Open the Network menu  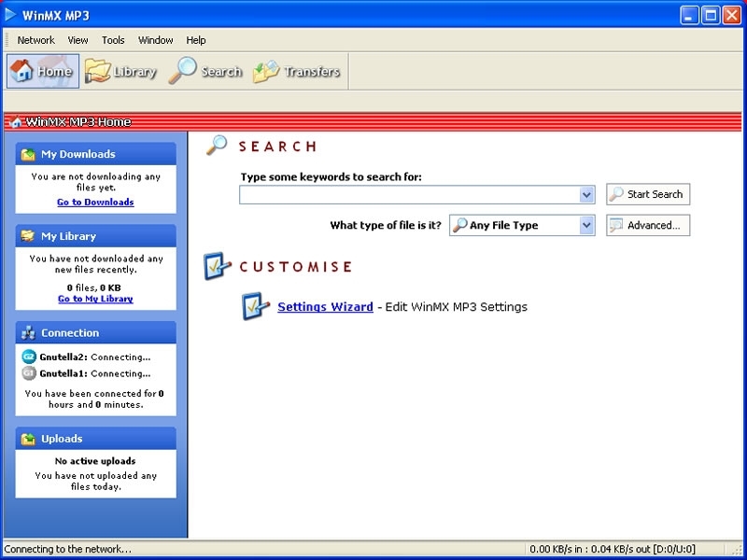point(35,40)
